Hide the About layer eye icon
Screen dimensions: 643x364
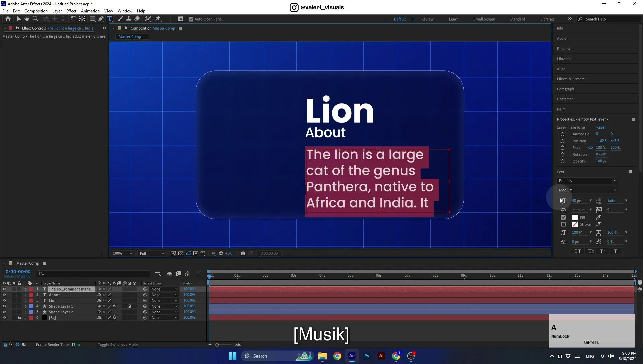(4, 295)
